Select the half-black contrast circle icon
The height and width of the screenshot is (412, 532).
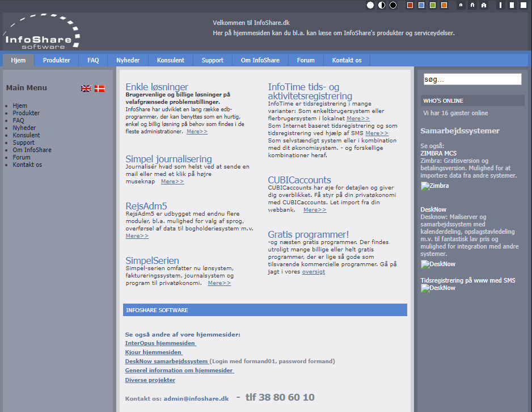click(382, 5)
